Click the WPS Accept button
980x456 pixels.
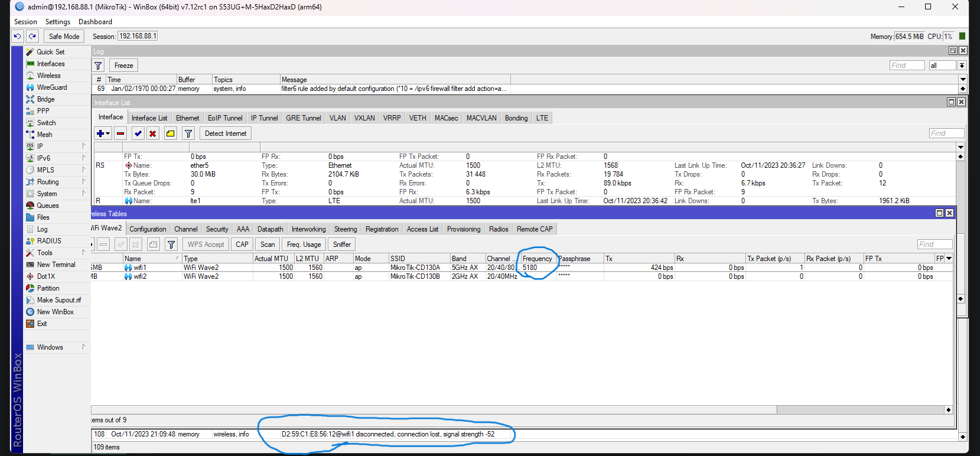pos(206,245)
